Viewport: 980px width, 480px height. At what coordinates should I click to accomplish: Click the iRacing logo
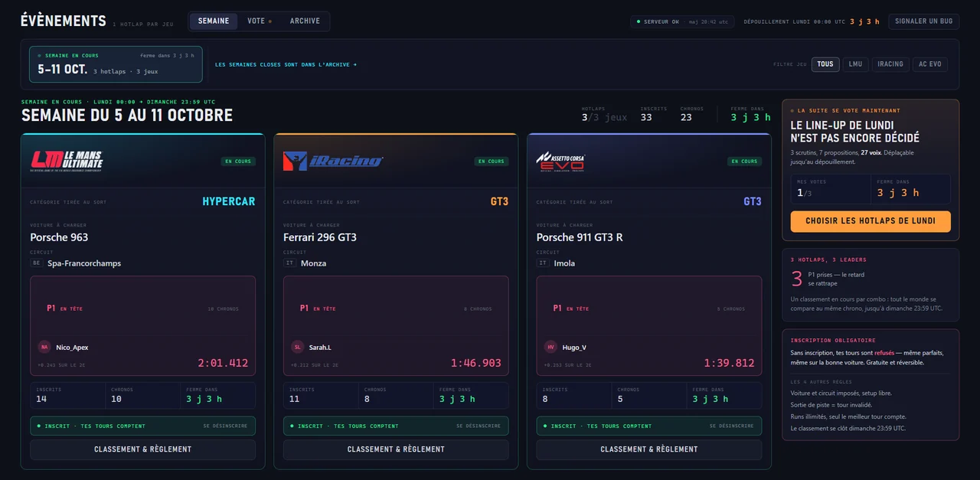[x=333, y=161]
